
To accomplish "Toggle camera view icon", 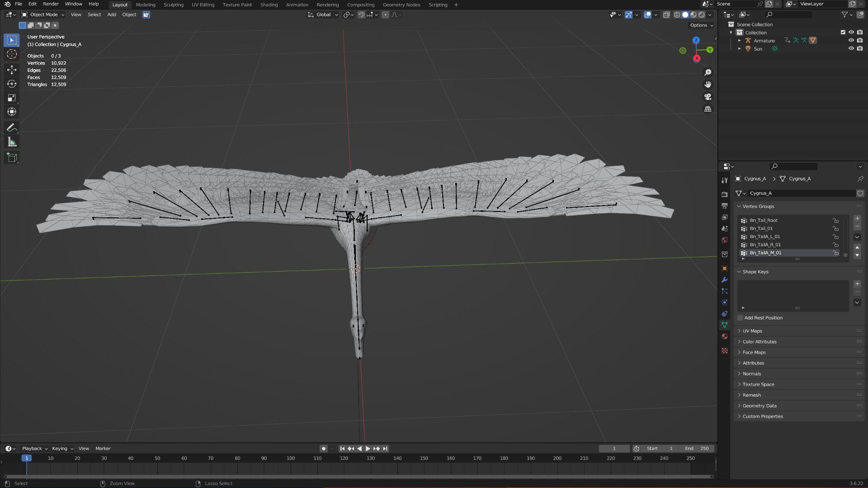I will click(x=708, y=97).
